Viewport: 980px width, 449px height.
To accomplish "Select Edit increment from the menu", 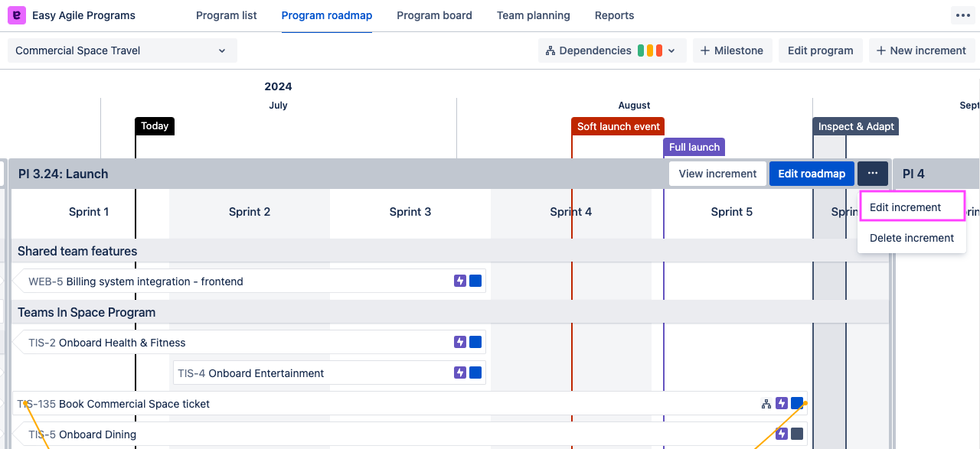I will coord(905,207).
